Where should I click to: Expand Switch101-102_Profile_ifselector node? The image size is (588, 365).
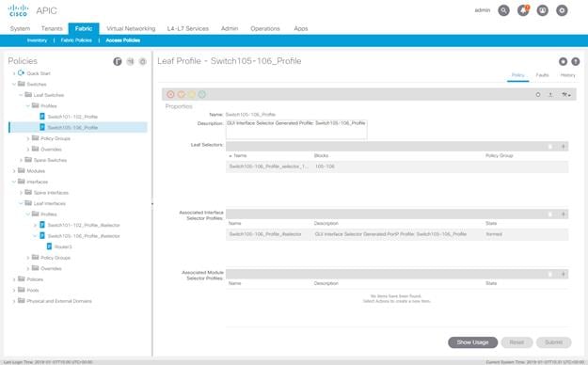pyautogui.click(x=35, y=225)
